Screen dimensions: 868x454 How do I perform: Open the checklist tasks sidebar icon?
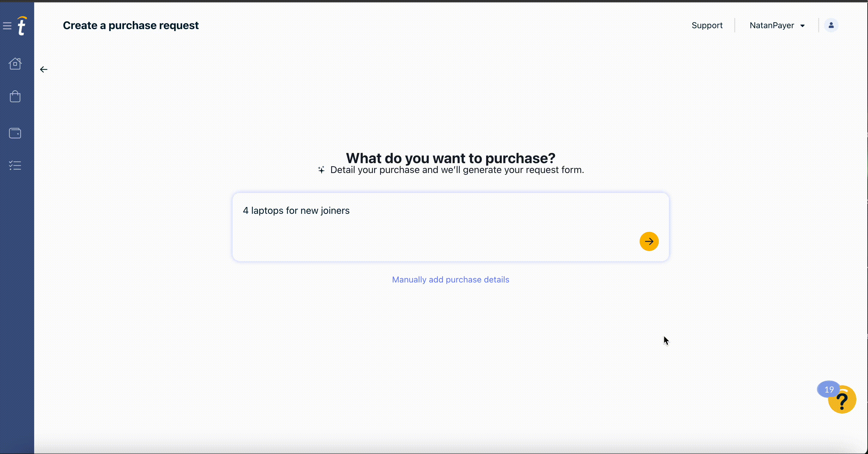[15, 165]
